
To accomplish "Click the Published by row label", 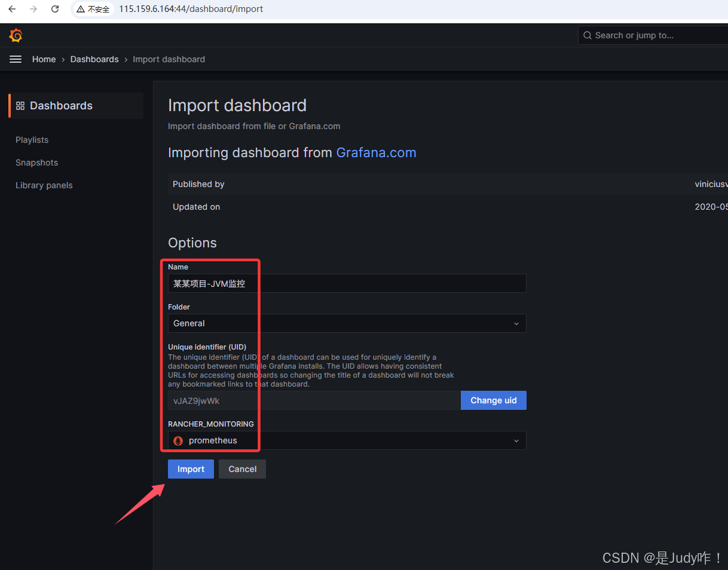I will click(x=198, y=184).
